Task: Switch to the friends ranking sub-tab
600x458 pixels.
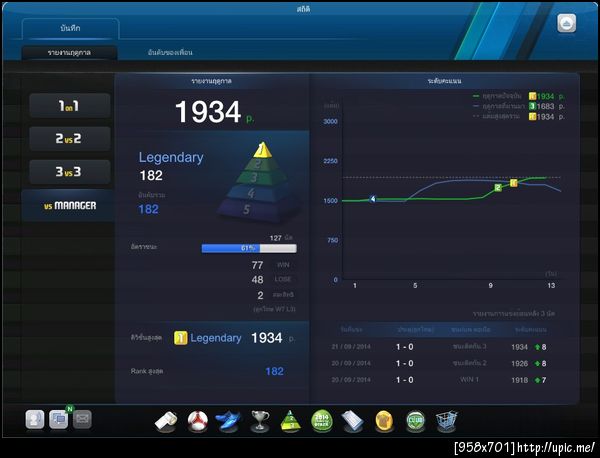Action: [170, 52]
